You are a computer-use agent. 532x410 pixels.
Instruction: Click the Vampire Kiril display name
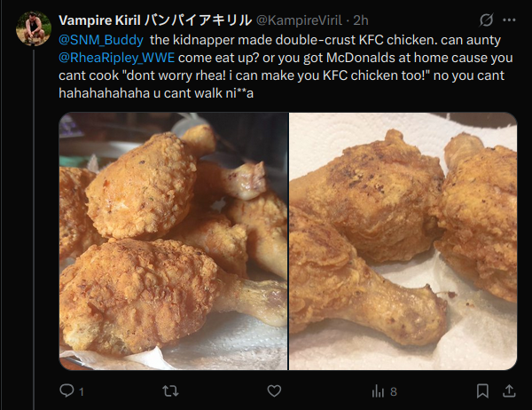click(x=155, y=20)
